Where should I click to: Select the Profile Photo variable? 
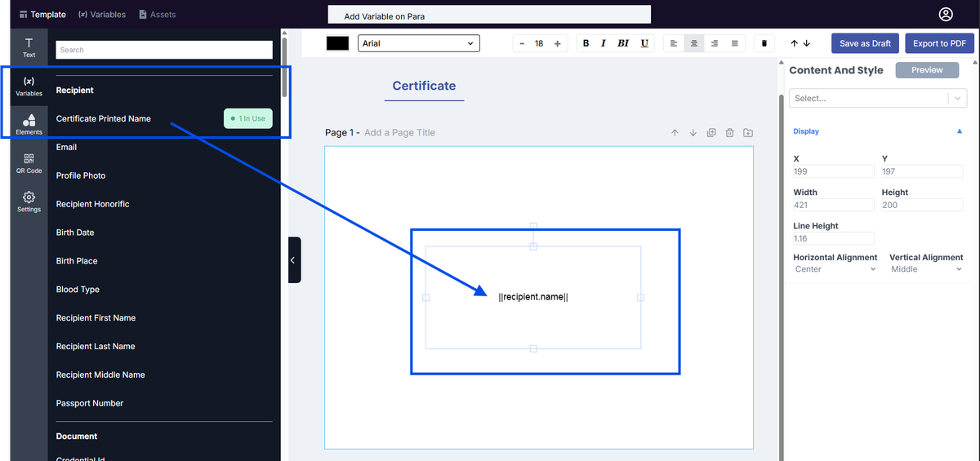[x=81, y=175]
